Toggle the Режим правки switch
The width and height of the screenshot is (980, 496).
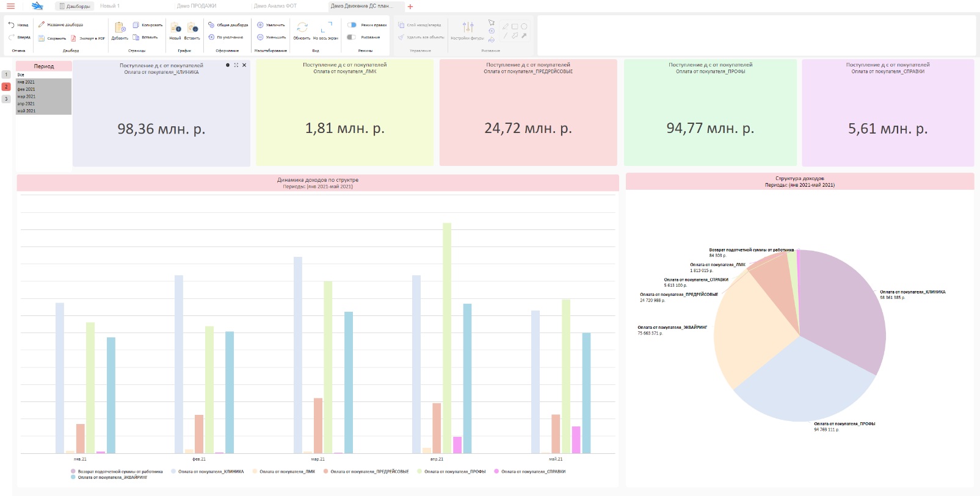click(x=352, y=25)
